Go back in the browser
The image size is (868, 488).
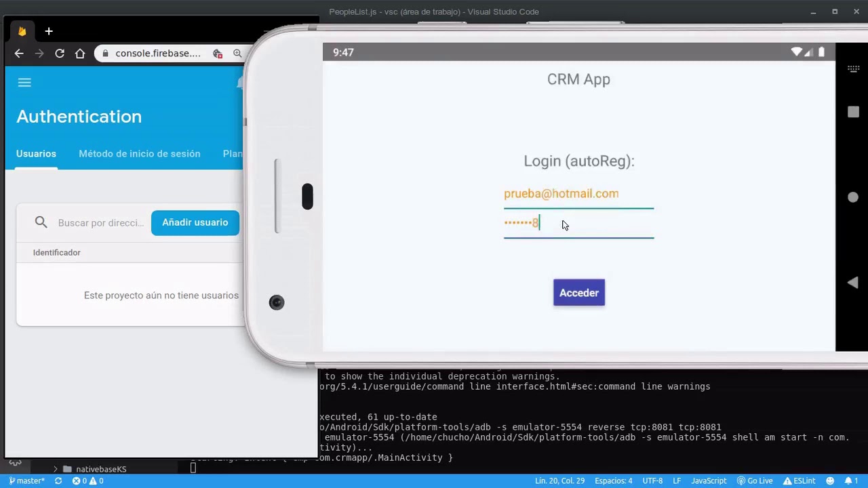coord(19,54)
